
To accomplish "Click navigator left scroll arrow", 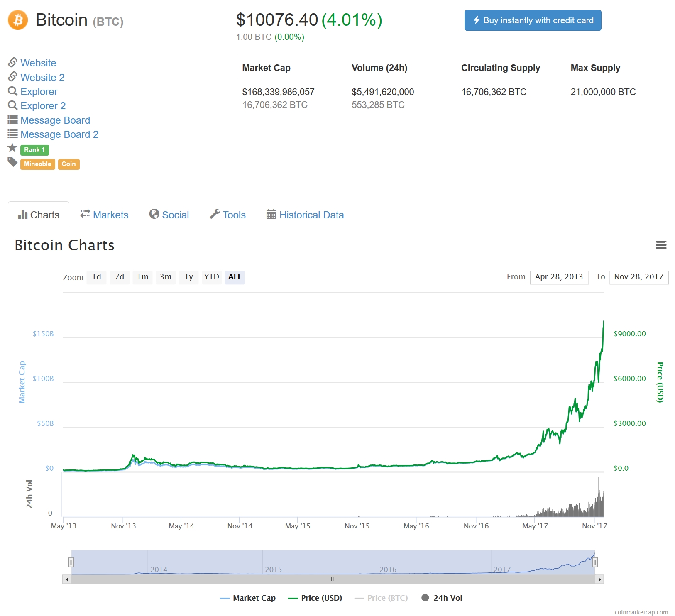I will point(67,579).
